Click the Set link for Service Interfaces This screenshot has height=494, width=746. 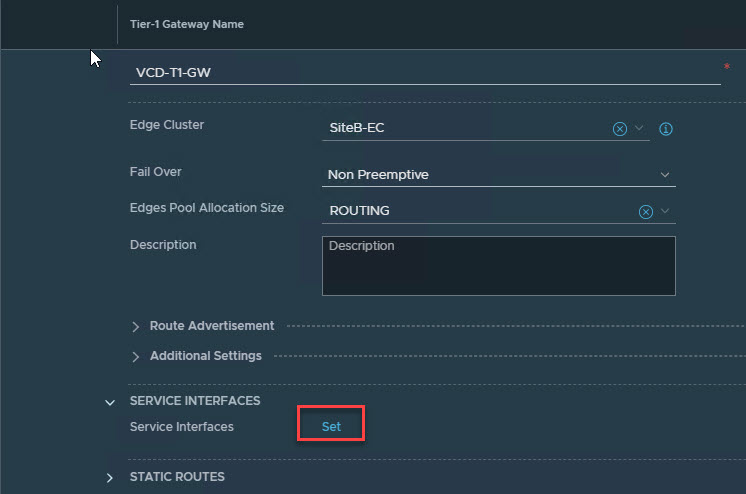click(331, 426)
